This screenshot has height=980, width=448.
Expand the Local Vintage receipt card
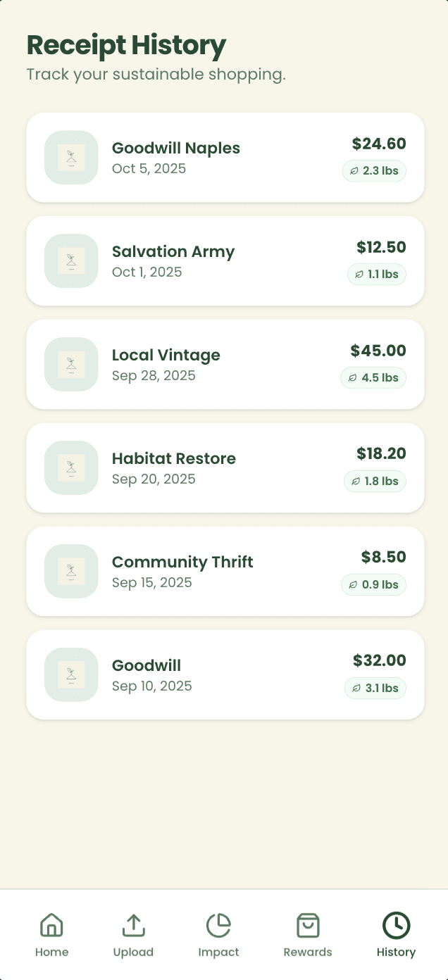[x=225, y=364]
